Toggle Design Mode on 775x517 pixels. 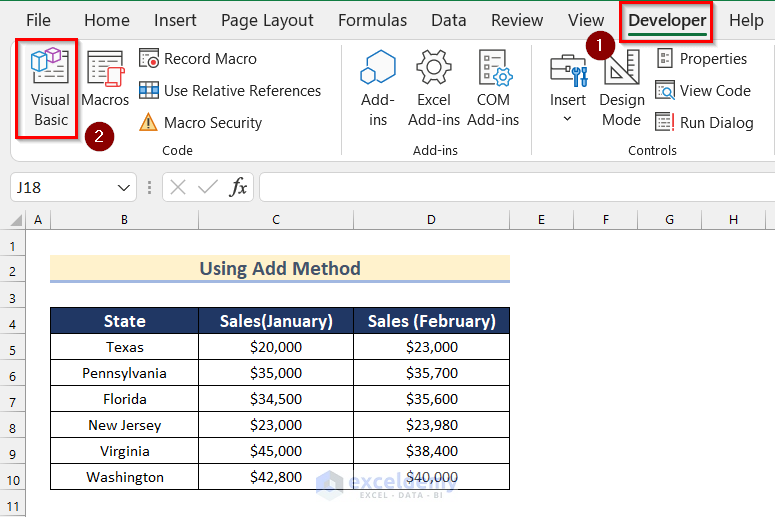pos(621,89)
